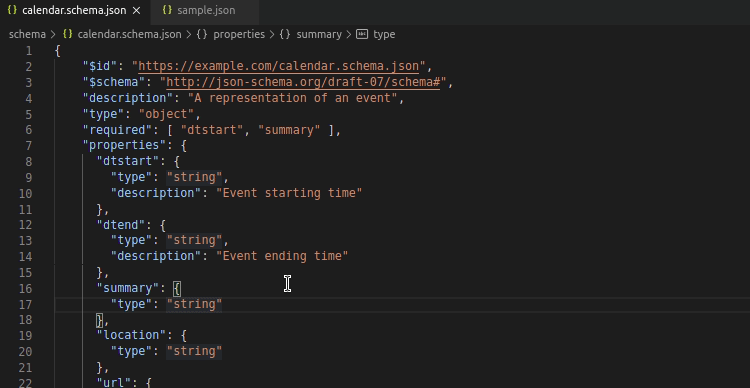Click JSON file icon on calendar.schema.json tab

[12, 10]
